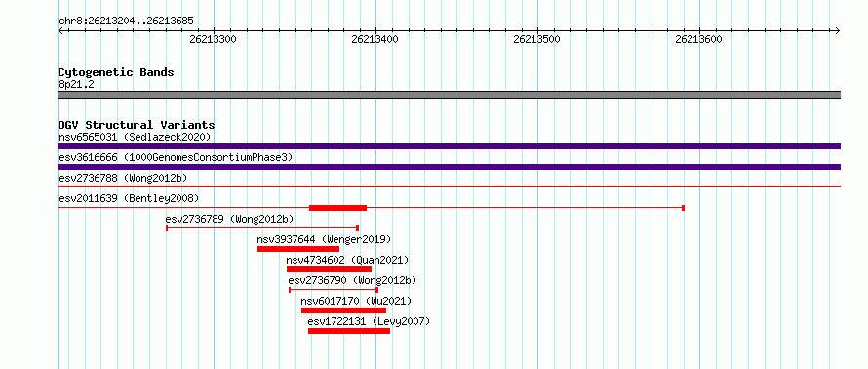Click the esv2736788 thin red line
The height and width of the screenshot is (369, 868).
click(449, 186)
